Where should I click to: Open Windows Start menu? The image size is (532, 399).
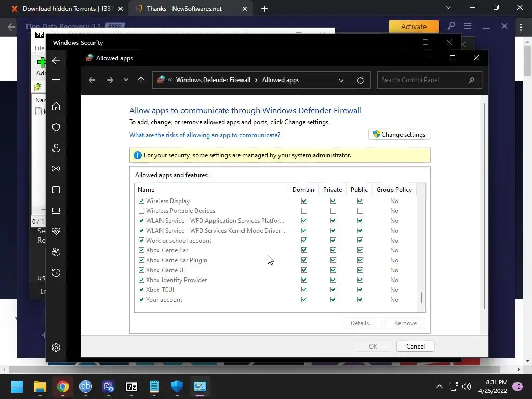[x=17, y=387]
